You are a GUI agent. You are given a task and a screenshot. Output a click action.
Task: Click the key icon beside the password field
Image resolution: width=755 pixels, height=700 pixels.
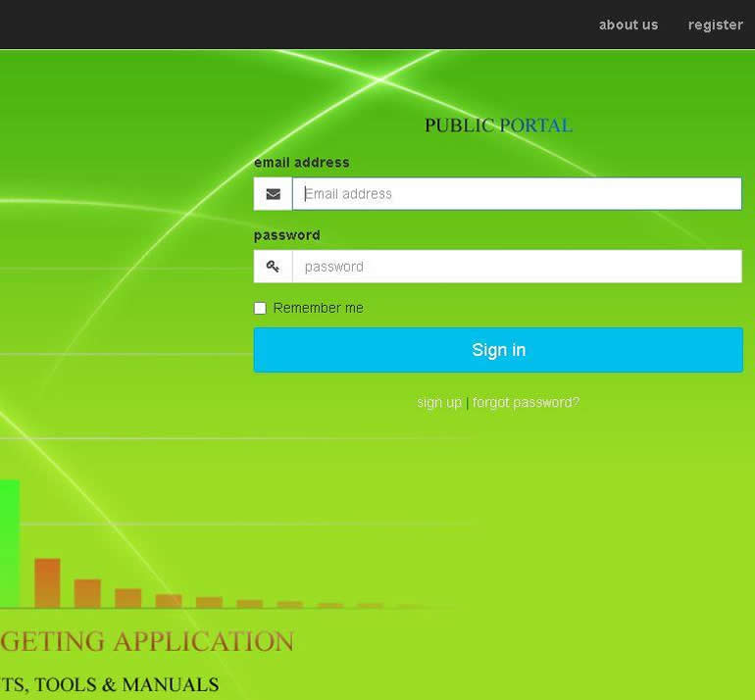coord(273,267)
